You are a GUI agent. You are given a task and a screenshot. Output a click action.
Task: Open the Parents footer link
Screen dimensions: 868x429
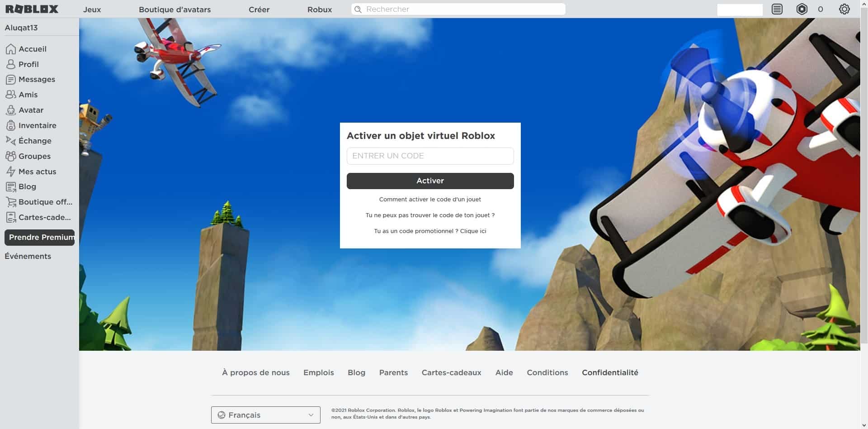tap(393, 372)
